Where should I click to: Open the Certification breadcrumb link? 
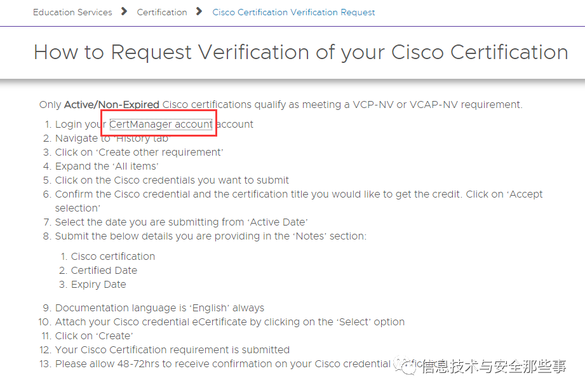pyautogui.click(x=162, y=12)
